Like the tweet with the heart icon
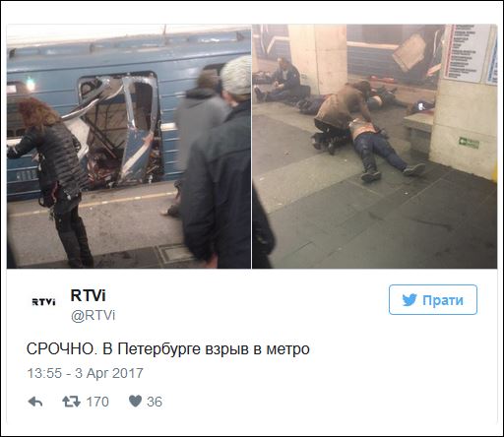 [x=135, y=402]
